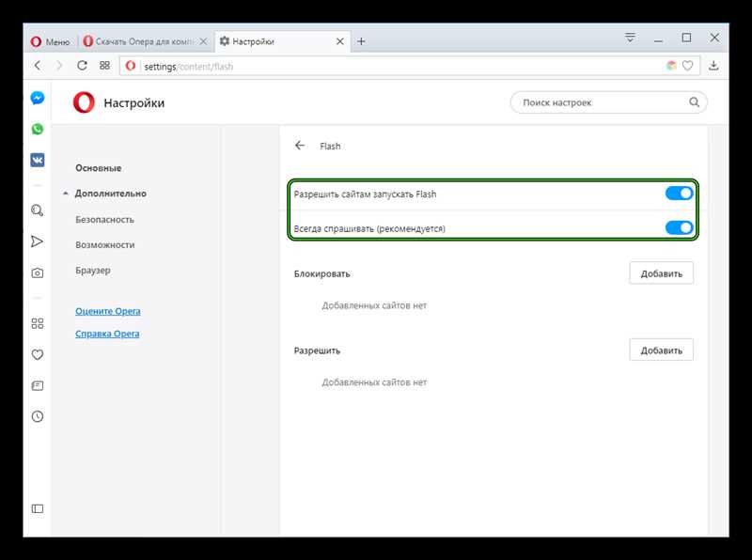
Task: Switch to the Скачать Опера tab
Action: 146,41
